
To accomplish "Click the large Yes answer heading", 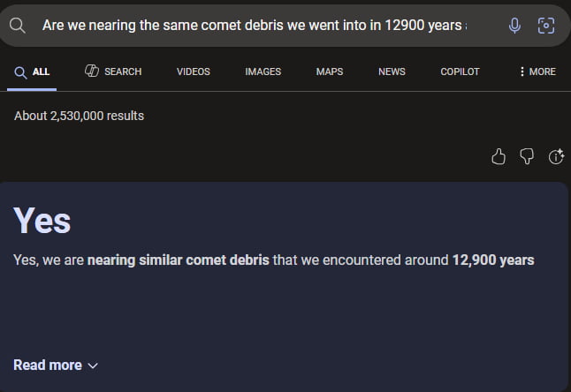I will (42, 221).
